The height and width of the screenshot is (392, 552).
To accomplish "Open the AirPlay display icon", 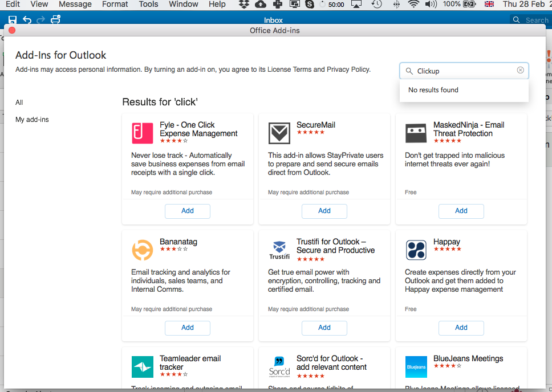I will click(x=356, y=4).
